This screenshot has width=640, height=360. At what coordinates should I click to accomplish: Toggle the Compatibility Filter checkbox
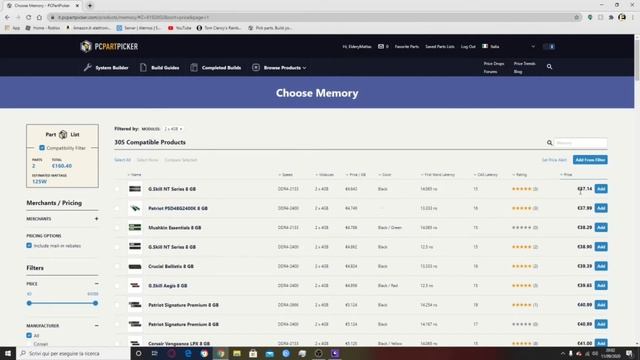(42, 148)
